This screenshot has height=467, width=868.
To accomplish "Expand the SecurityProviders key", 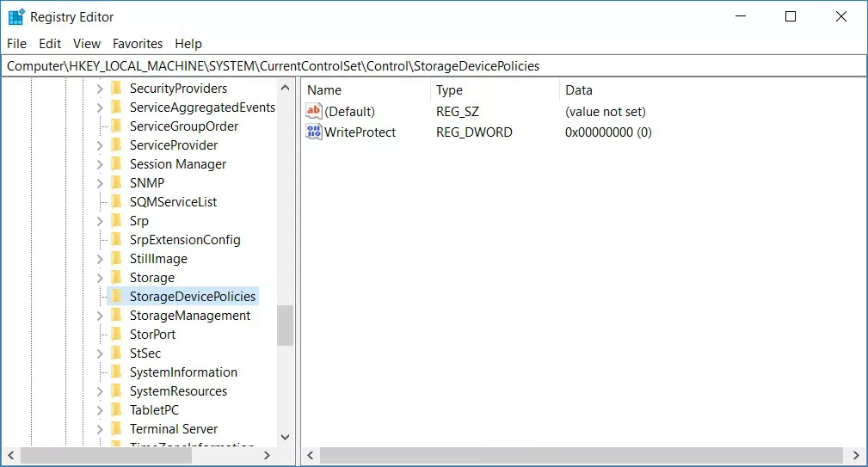I will coord(100,89).
